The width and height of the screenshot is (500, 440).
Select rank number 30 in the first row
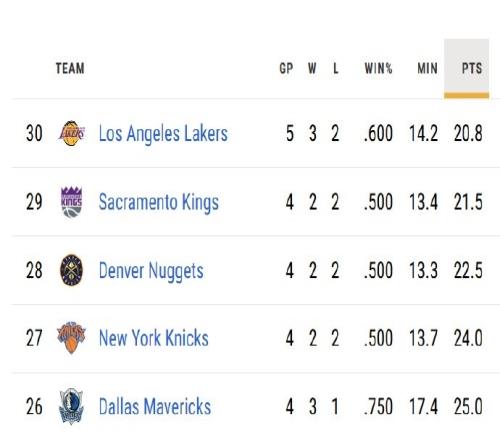pos(34,133)
